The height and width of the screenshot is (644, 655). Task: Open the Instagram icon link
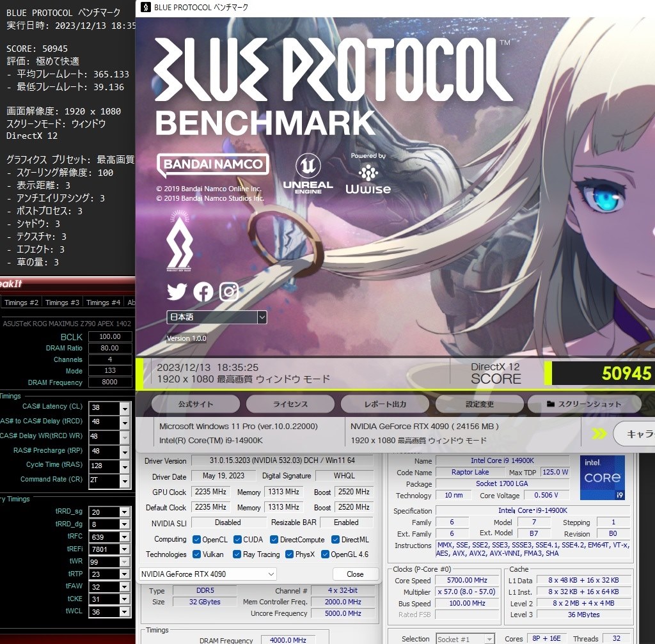(229, 292)
